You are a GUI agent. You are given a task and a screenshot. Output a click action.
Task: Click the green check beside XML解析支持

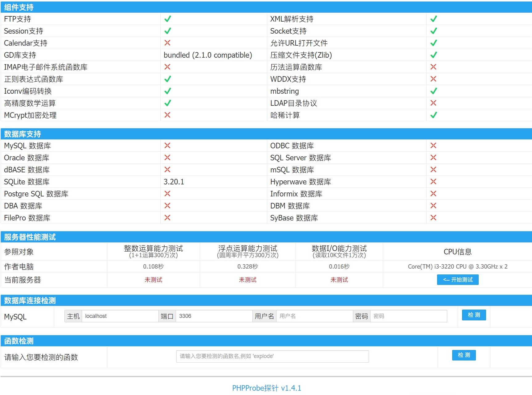tap(433, 19)
